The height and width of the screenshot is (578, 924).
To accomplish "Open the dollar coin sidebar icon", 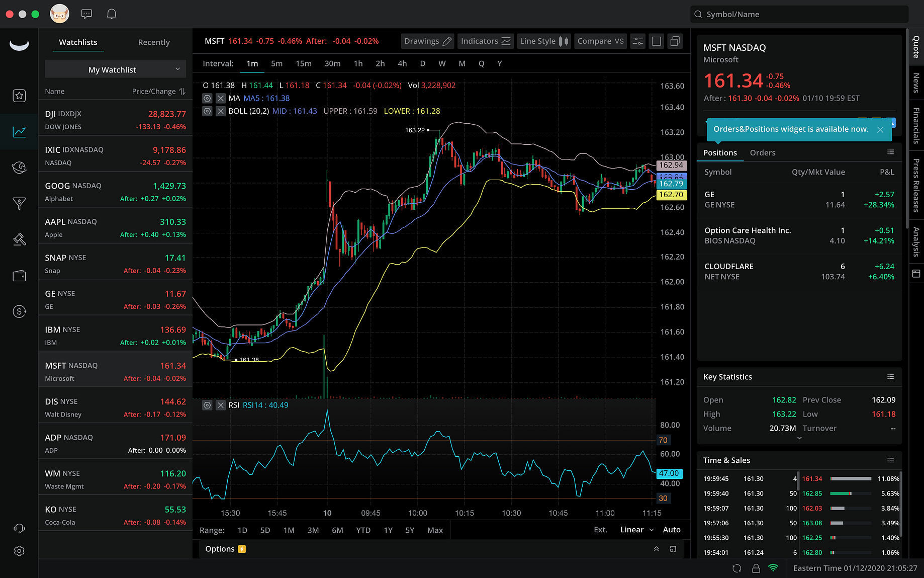I will pos(19,311).
